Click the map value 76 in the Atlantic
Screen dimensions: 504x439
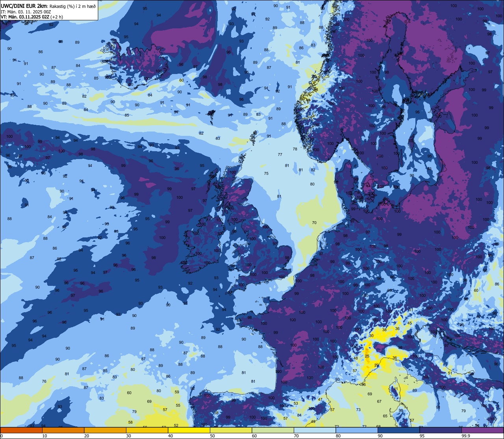[44, 381]
